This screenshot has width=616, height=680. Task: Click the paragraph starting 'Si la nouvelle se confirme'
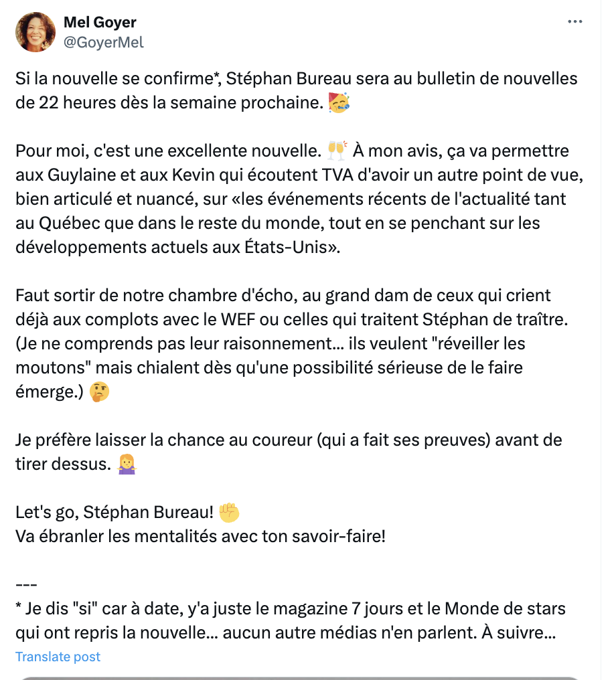coord(297,90)
